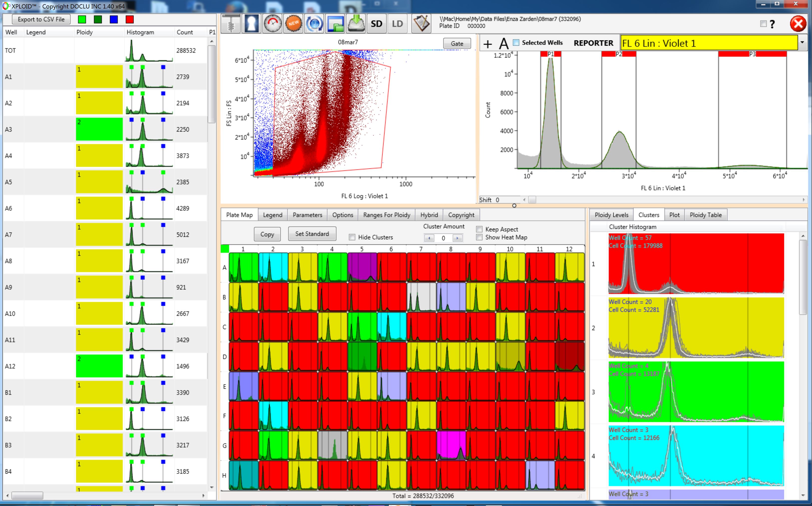
Task: Click the green download-to-drive icon
Action: pyautogui.click(x=356, y=23)
